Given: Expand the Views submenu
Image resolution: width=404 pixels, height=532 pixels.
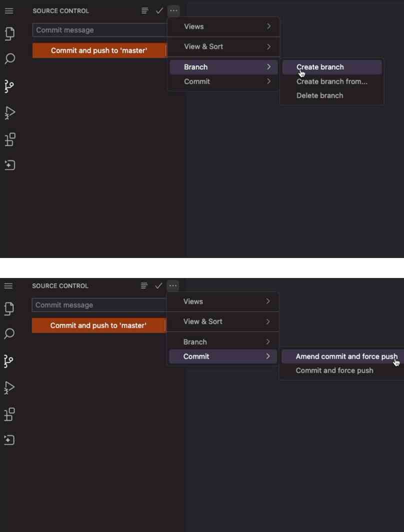Looking at the screenshot, I should click(223, 26).
